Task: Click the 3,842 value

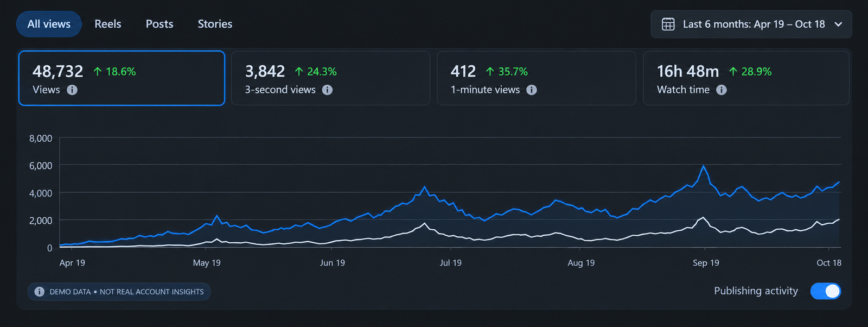Action: pyautogui.click(x=265, y=71)
